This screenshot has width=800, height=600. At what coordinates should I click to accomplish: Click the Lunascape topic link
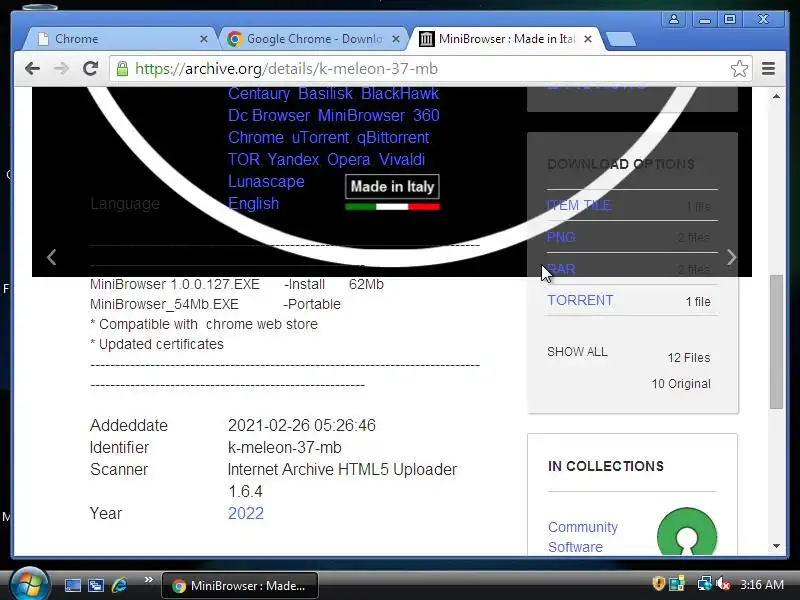(266, 181)
